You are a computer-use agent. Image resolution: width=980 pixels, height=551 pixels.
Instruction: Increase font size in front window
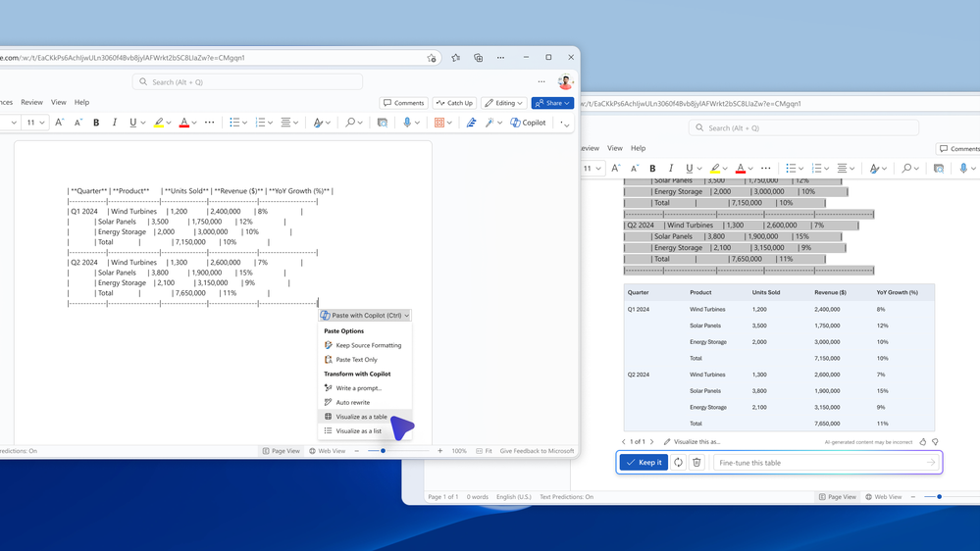pyautogui.click(x=60, y=123)
